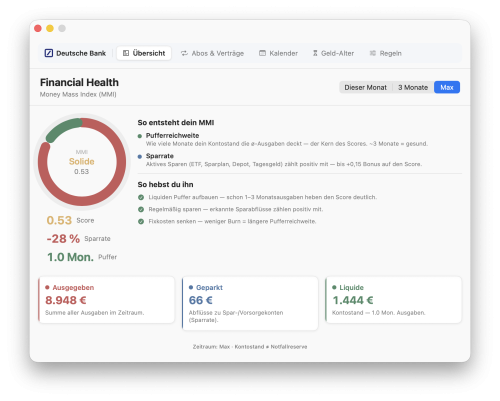Viewport: 500px width, 401px height.
Task: Select the 3 Monate time range
Action: [413, 87]
